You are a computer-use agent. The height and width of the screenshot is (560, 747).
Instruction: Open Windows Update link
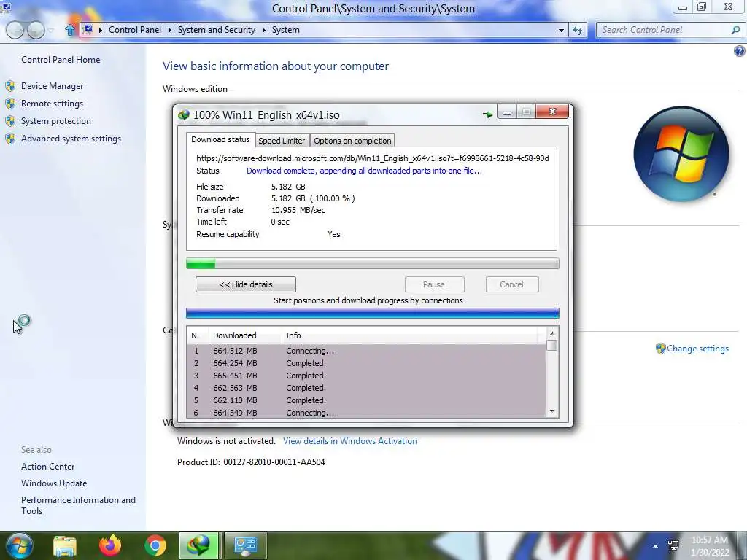coord(54,483)
